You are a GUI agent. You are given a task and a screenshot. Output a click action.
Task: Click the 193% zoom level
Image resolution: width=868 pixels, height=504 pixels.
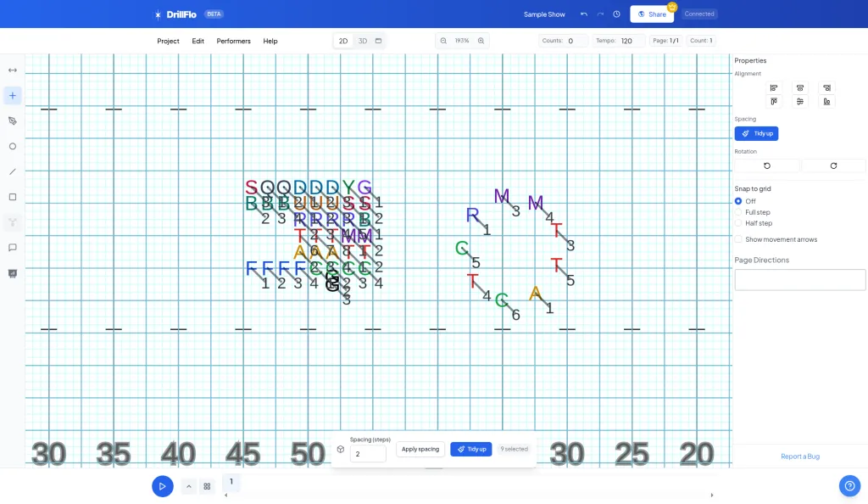462,41
